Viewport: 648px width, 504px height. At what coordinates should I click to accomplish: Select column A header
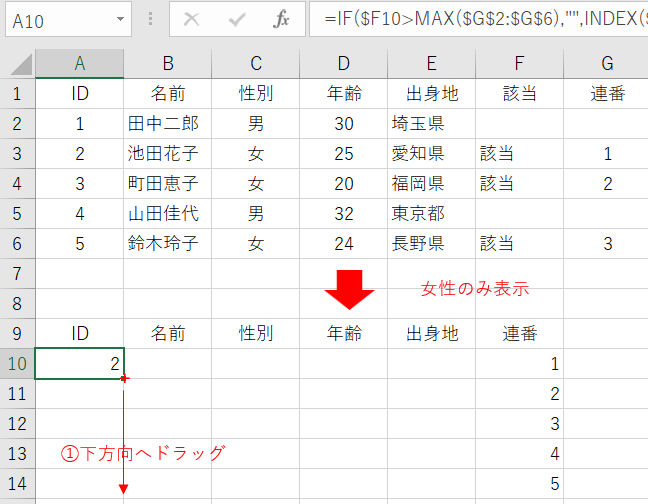pos(80,64)
